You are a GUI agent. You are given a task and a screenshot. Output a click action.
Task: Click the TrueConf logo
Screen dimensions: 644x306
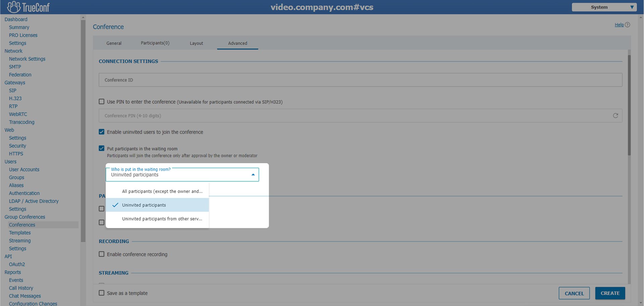pyautogui.click(x=28, y=7)
